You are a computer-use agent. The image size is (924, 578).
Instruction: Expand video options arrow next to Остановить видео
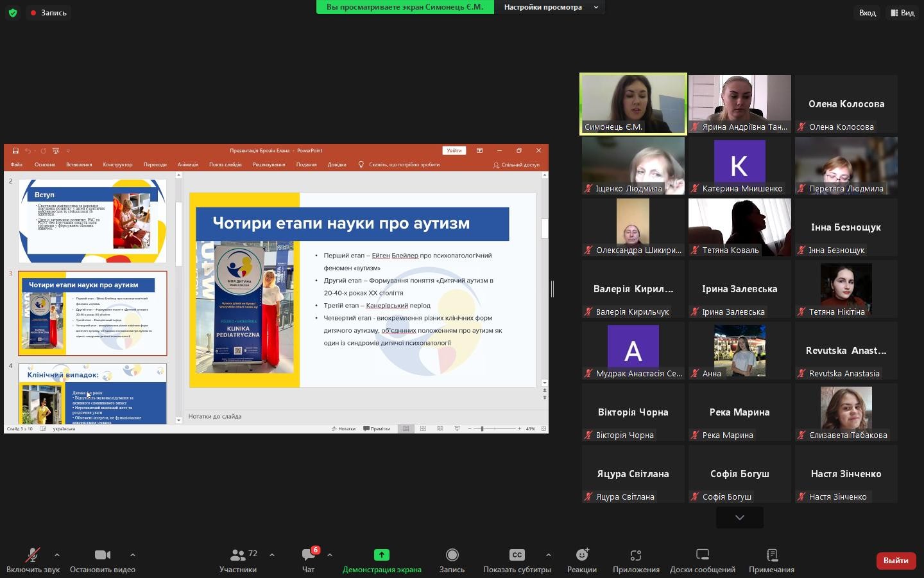click(x=132, y=555)
